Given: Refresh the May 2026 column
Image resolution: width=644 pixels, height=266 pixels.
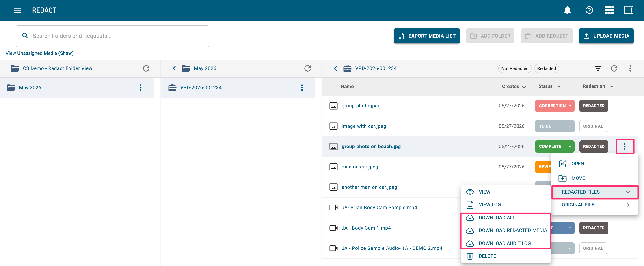Looking at the screenshot, I should pos(307,68).
